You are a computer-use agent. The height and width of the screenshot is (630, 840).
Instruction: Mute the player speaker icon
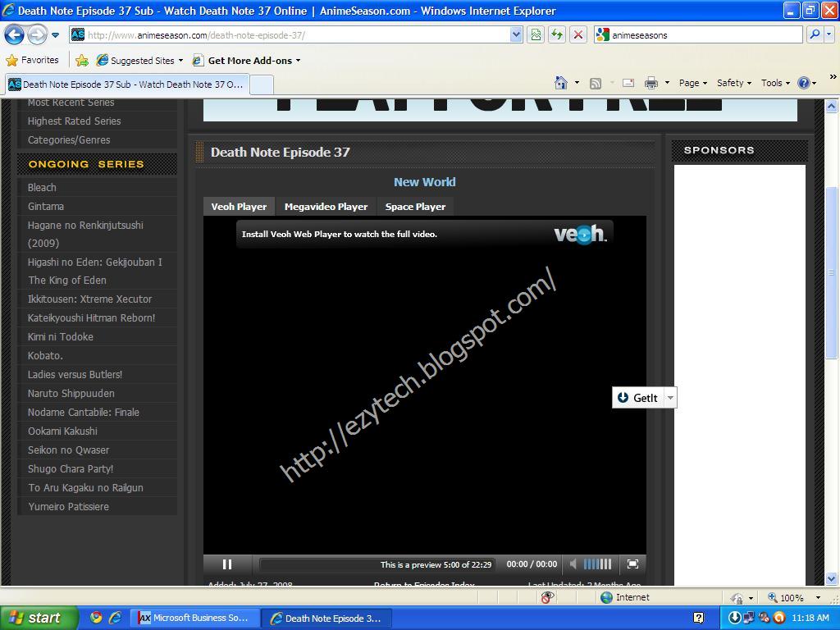click(x=573, y=564)
